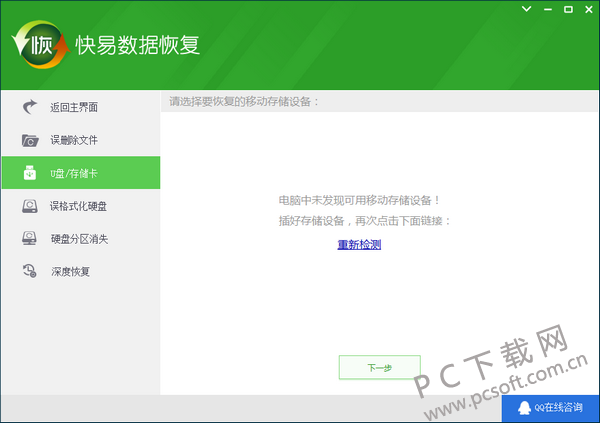Select the 返回主界面 menu label
Image resolution: width=600 pixels, height=423 pixels.
[x=74, y=108]
